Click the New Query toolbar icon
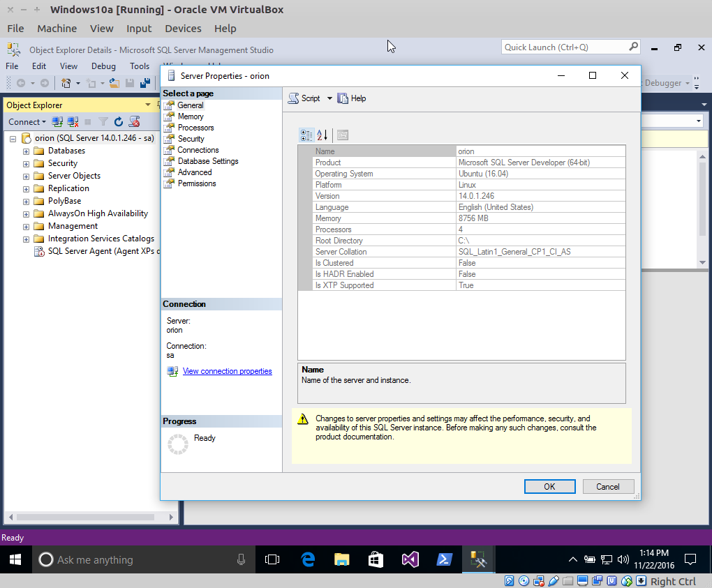The width and height of the screenshot is (712, 588). click(66, 83)
